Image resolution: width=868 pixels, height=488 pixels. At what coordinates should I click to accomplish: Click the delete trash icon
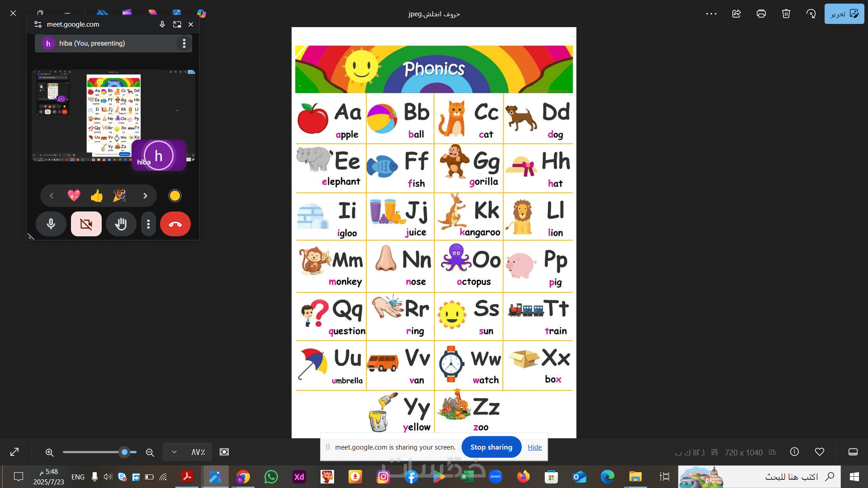786,14
